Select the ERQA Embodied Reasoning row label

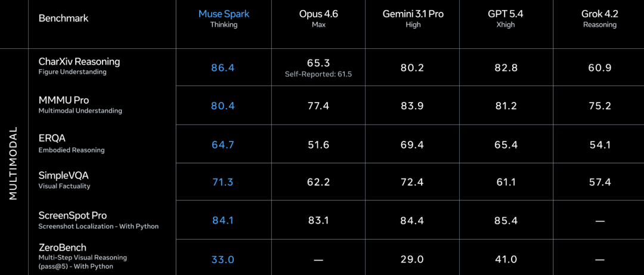tap(72, 143)
